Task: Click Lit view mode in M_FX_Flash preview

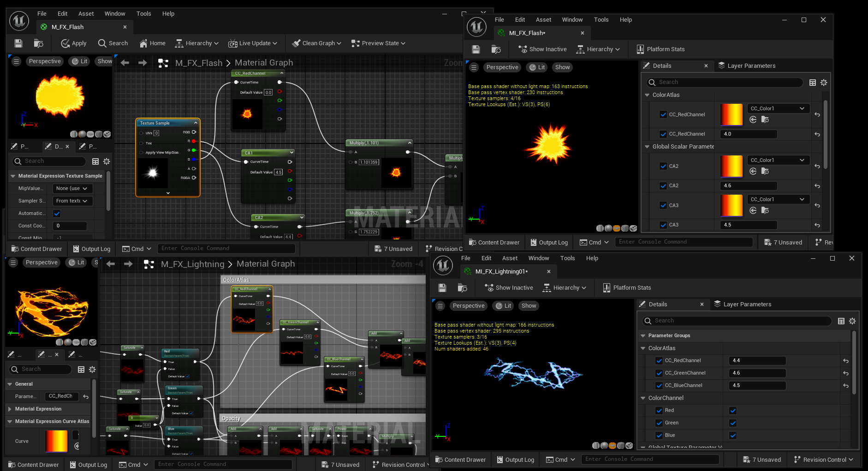Action: tap(79, 61)
